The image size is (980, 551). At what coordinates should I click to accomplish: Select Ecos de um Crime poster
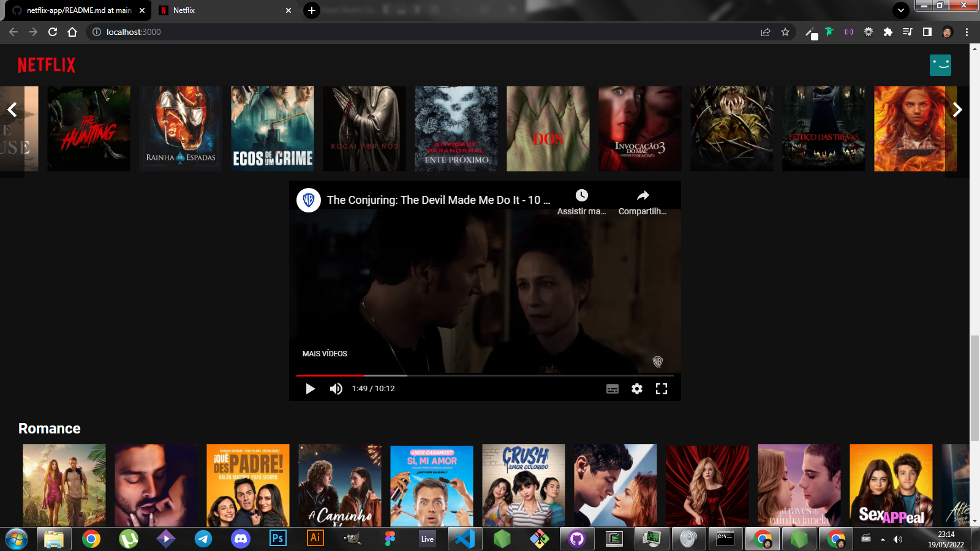[273, 129]
